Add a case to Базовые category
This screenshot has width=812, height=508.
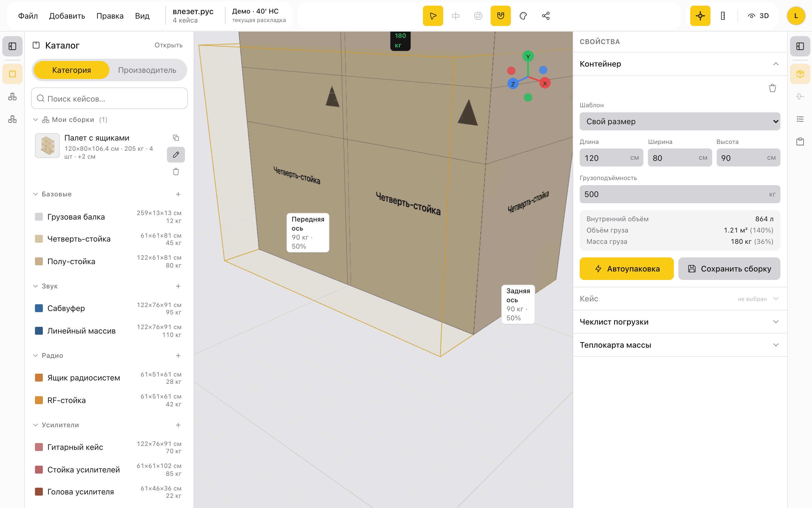pyautogui.click(x=178, y=194)
